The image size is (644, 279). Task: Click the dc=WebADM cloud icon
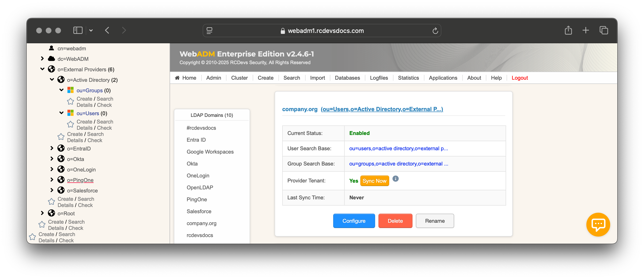coord(51,59)
